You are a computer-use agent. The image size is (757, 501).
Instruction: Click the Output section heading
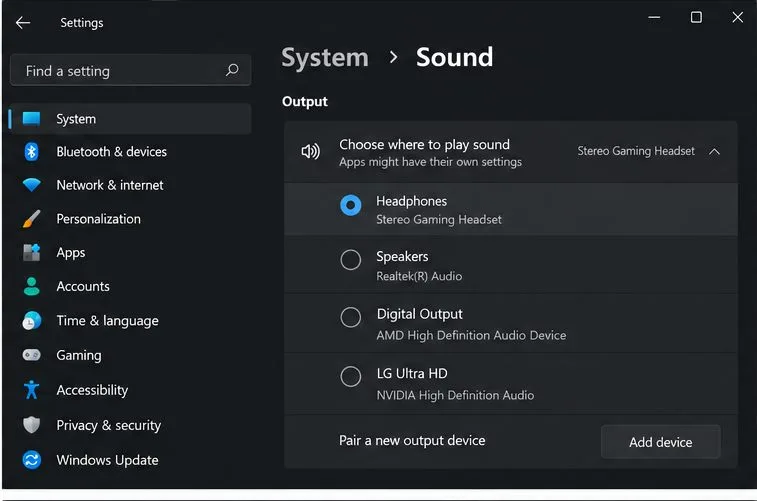[x=305, y=101]
